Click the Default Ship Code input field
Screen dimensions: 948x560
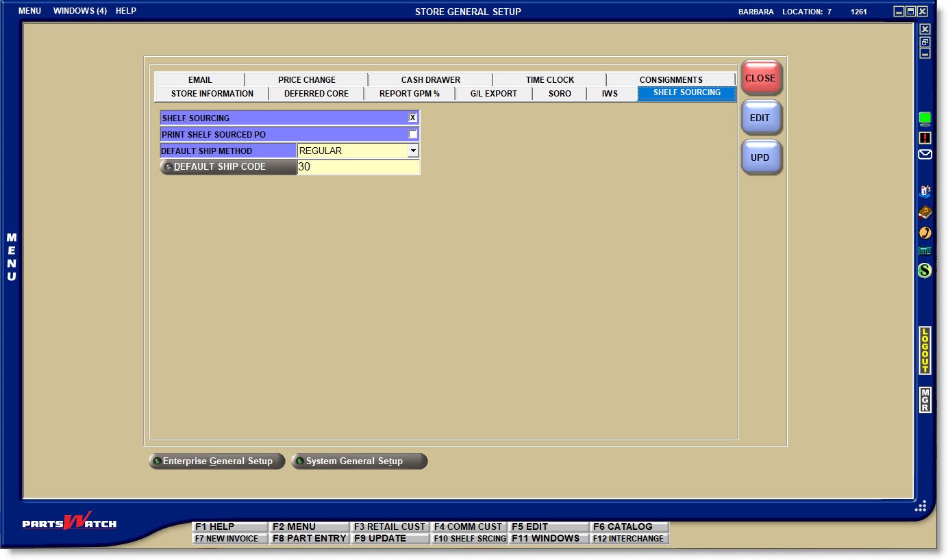358,167
